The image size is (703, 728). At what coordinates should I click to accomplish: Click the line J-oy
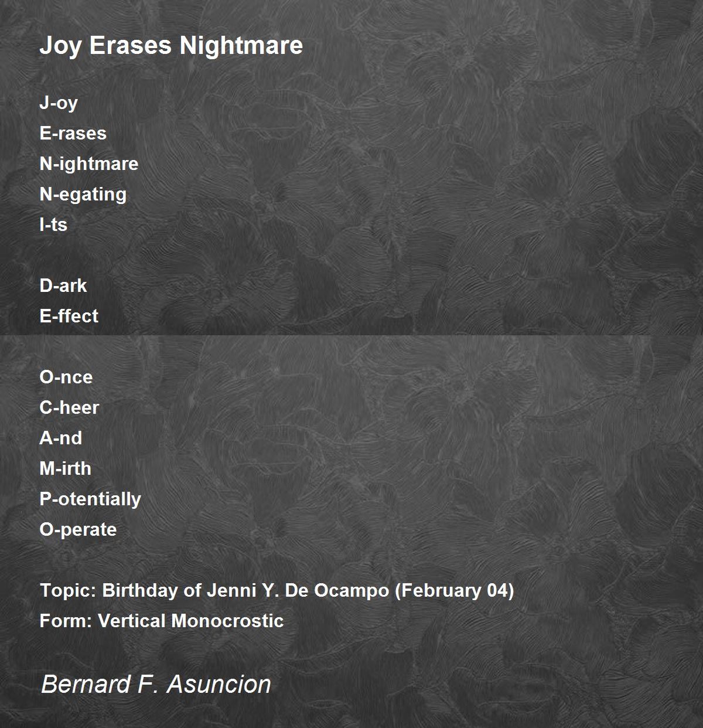[59, 103]
